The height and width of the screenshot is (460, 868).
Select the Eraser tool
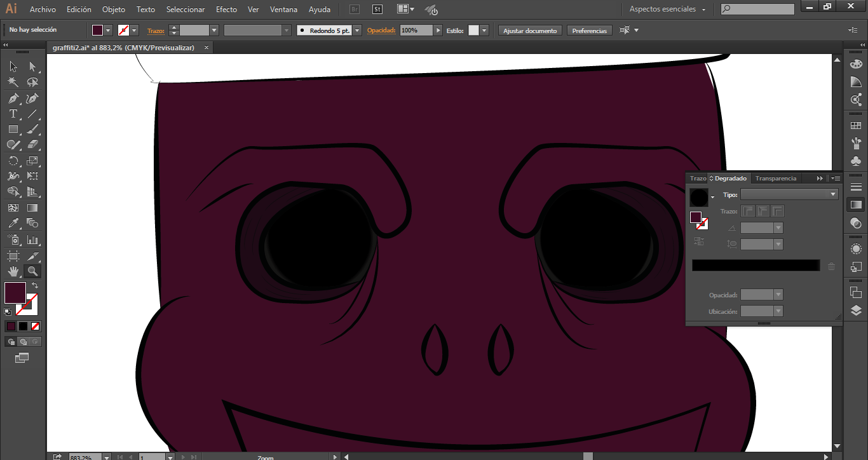tap(32, 144)
